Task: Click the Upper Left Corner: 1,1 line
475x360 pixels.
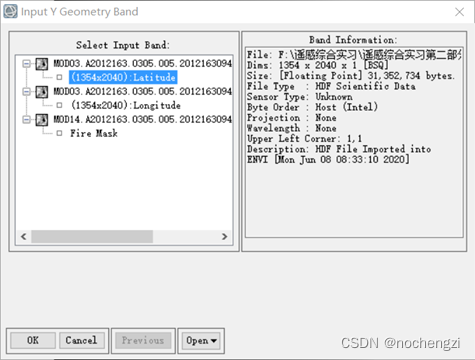Action: 305,139
